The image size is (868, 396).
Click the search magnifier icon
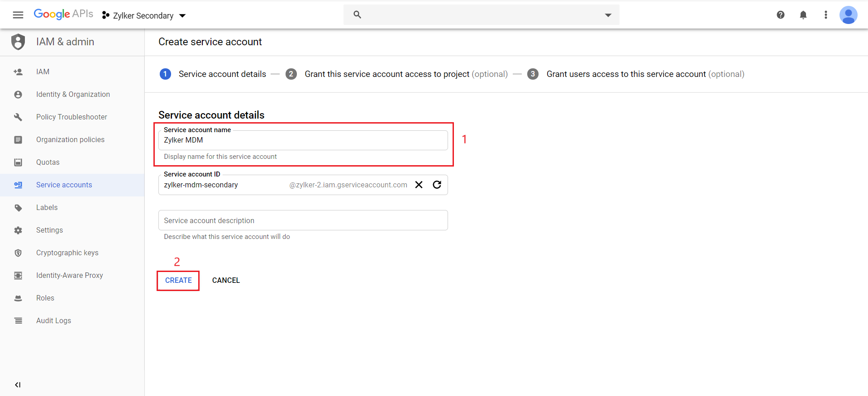click(357, 14)
